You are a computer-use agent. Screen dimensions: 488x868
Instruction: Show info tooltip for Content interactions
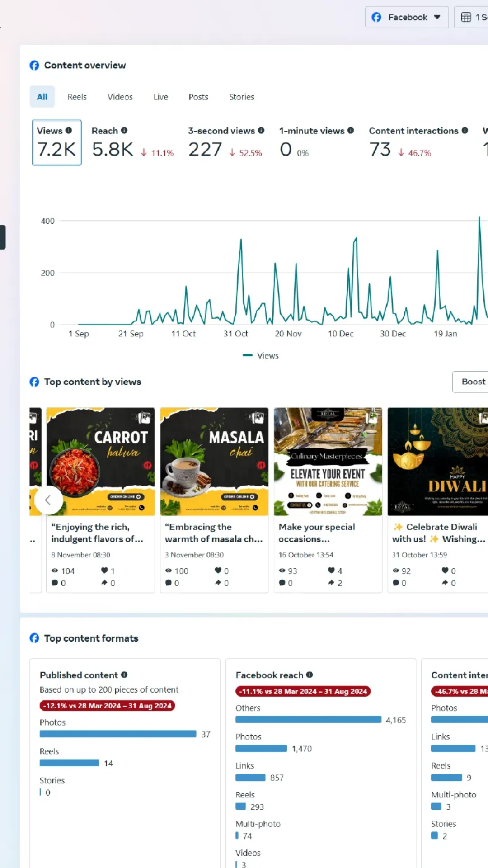(465, 131)
